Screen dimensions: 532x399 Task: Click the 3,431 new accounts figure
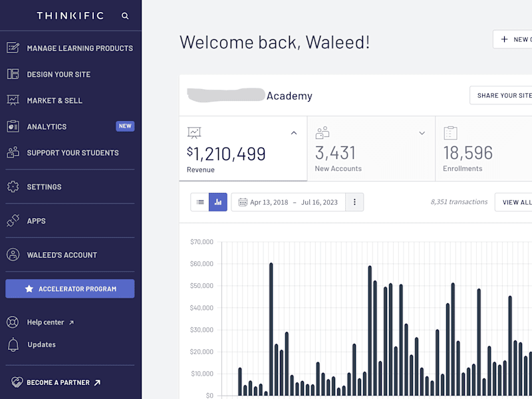pyautogui.click(x=335, y=153)
